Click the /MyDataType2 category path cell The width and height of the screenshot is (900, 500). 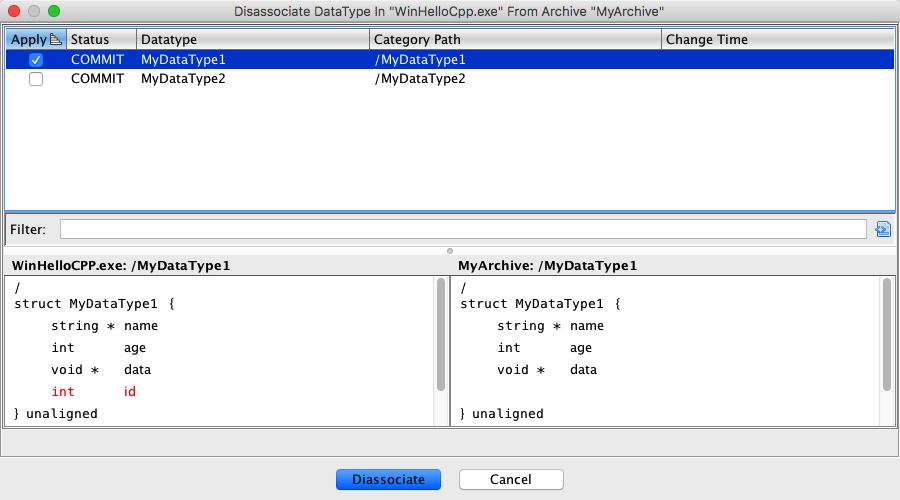click(420, 79)
